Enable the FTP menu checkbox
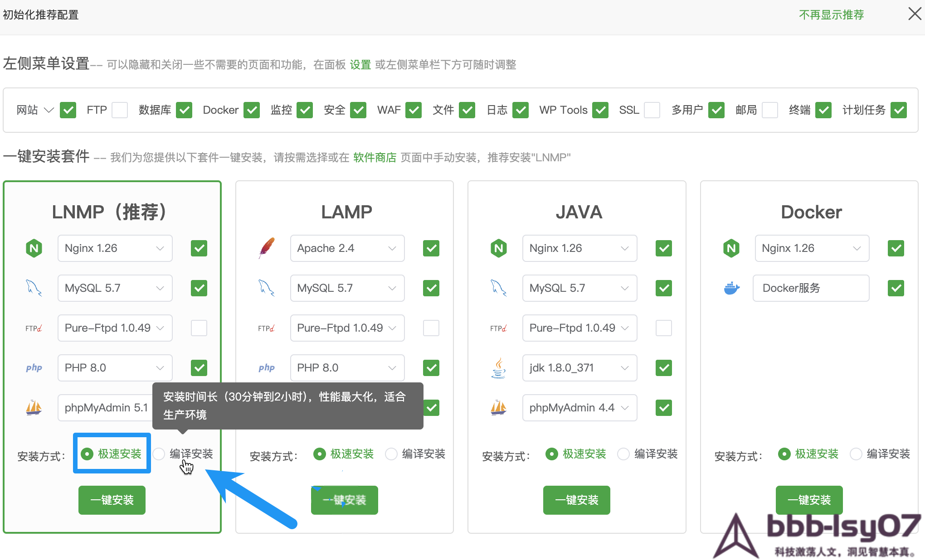925x560 pixels. coord(120,110)
